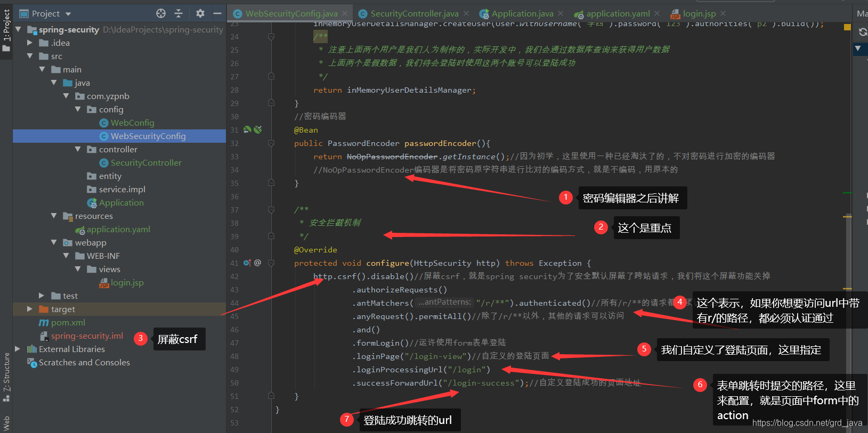Click the WebSecurityConfig.java tab file icon
This screenshot has width=868, height=433.
(x=238, y=14)
